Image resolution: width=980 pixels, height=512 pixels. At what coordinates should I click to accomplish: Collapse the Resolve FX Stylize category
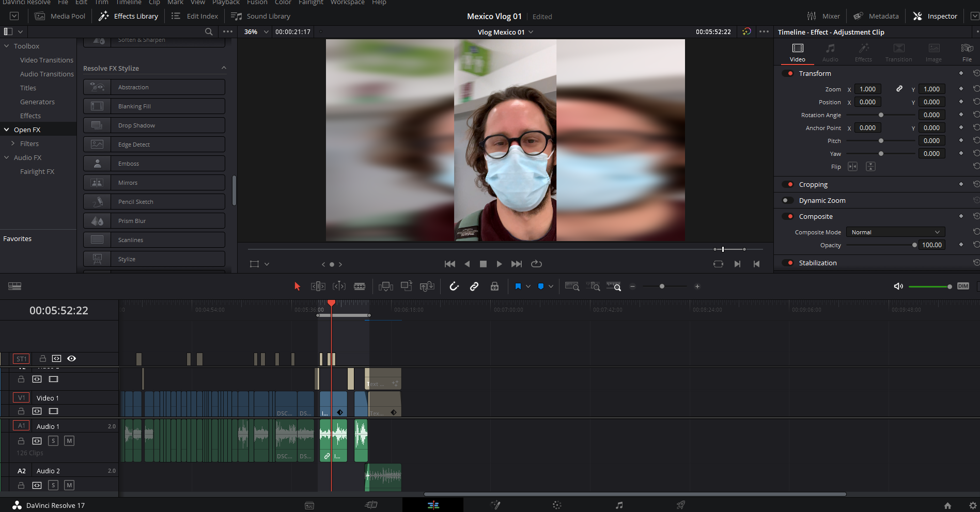(224, 68)
